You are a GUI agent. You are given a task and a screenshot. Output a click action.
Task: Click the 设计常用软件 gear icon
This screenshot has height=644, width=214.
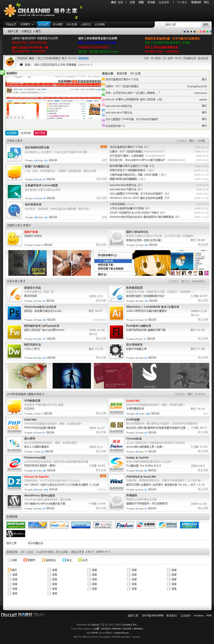[116, 351]
